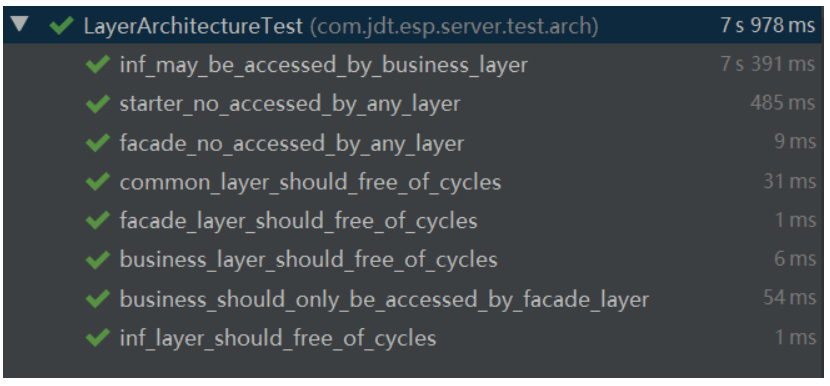Click checkmark icon of business_layer_should_free_of_cycles
This screenshot has width=830, height=386.
[x=97, y=260]
